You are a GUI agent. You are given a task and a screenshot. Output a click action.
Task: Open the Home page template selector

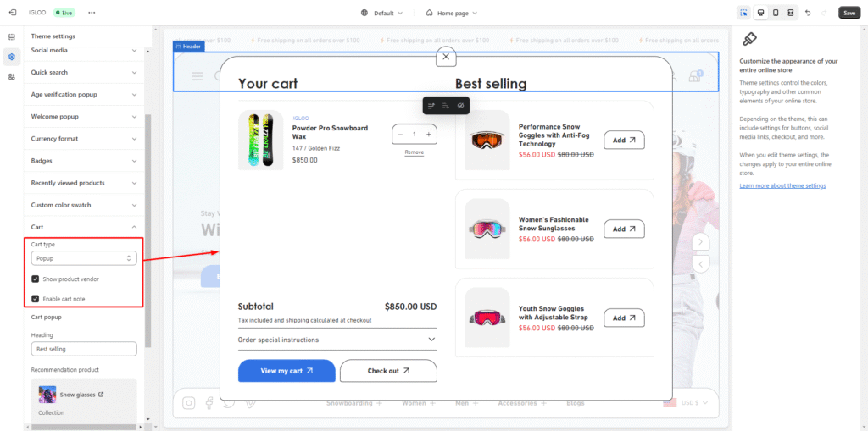pos(452,13)
